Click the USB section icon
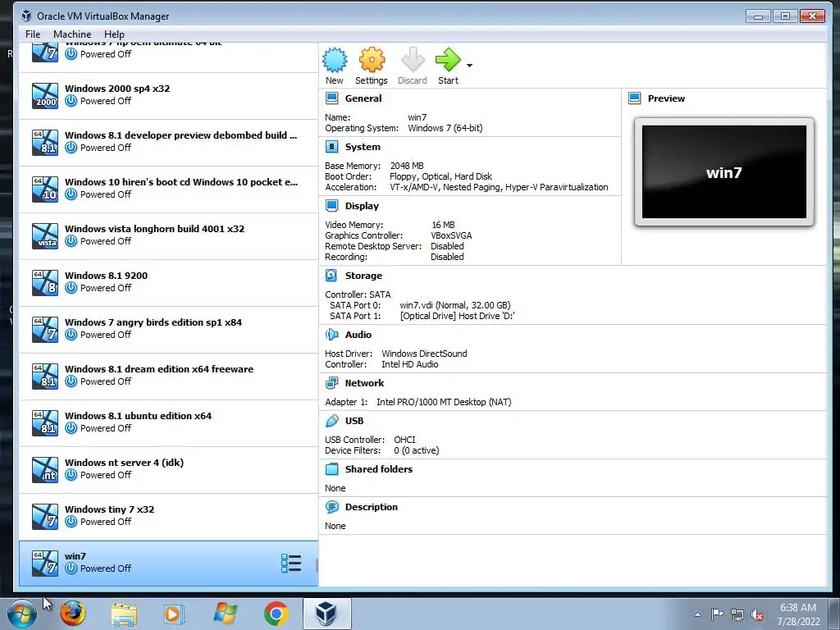The height and width of the screenshot is (630, 840). click(x=331, y=421)
